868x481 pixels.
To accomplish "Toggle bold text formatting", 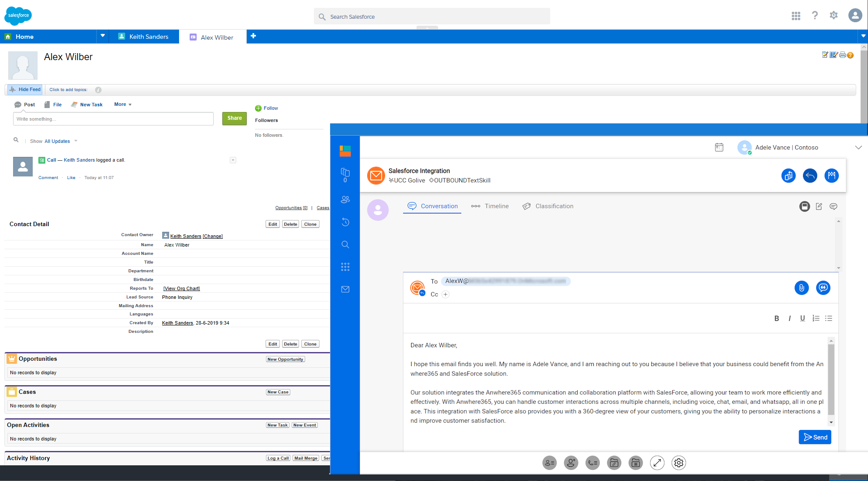I will pyautogui.click(x=776, y=318).
